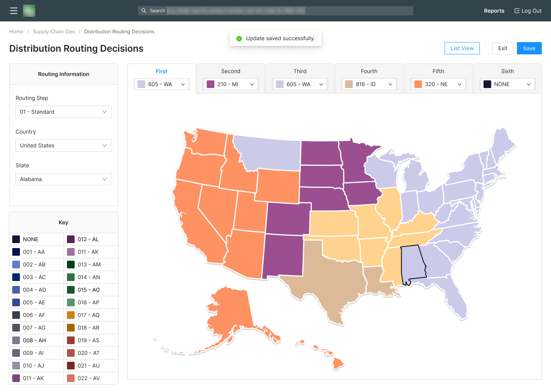
Task: Click the green success check icon
Action: tap(239, 38)
